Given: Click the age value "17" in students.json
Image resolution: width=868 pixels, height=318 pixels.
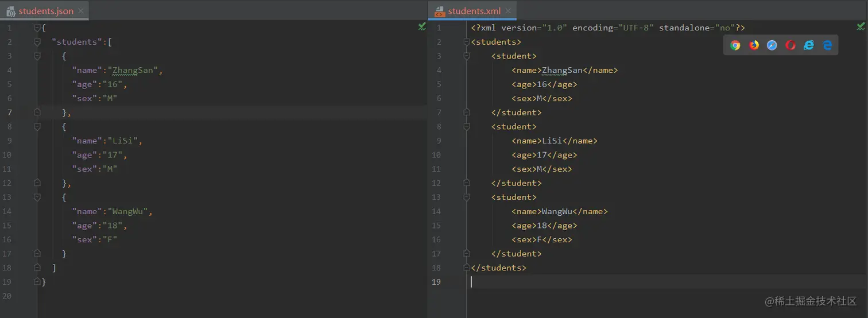Looking at the screenshot, I should point(112,155).
